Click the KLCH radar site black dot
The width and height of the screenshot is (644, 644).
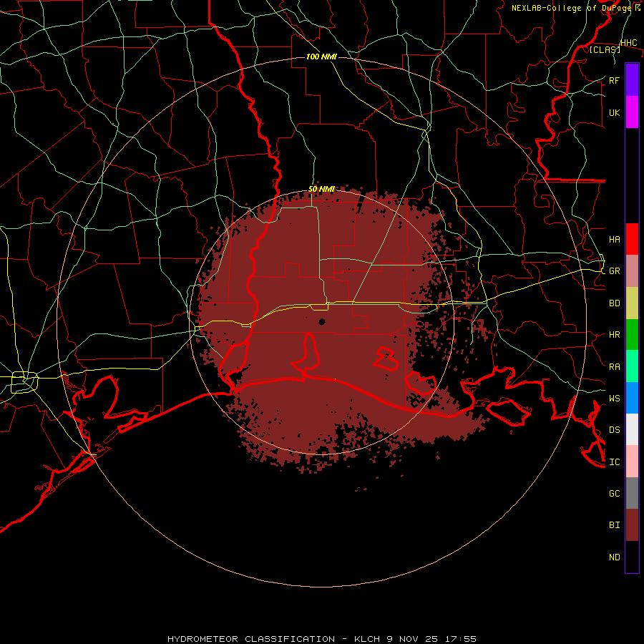[322, 321]
